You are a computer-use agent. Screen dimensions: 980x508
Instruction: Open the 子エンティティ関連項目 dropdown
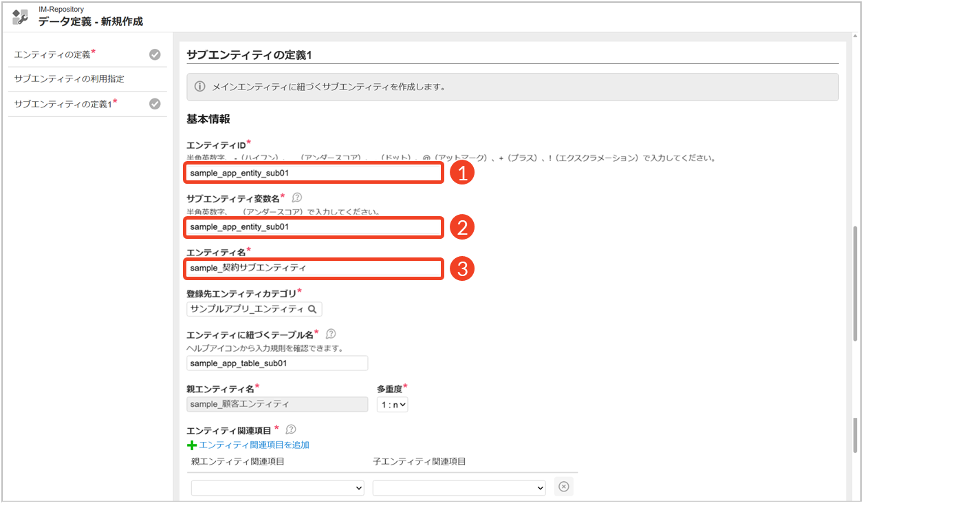pyautogui.click(x=459, y=488)
